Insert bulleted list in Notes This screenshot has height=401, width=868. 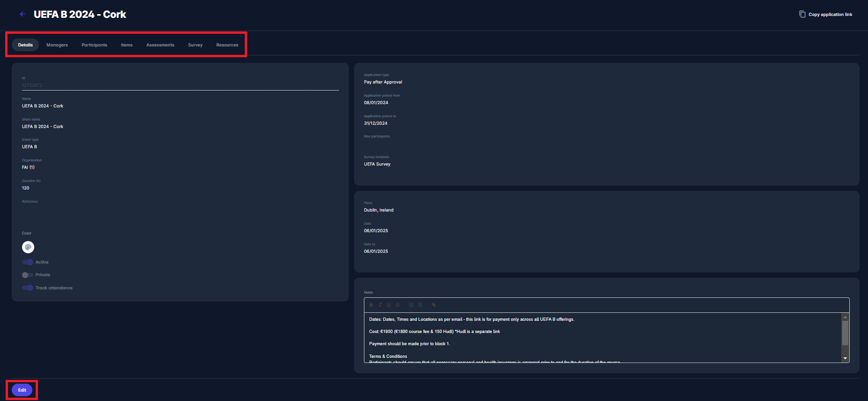tap(420, 305)
